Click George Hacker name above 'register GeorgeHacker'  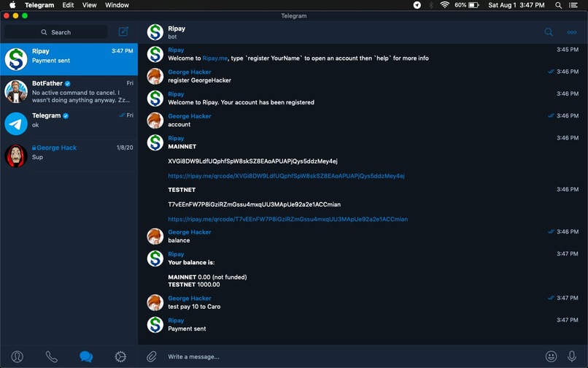coord(190,72)
